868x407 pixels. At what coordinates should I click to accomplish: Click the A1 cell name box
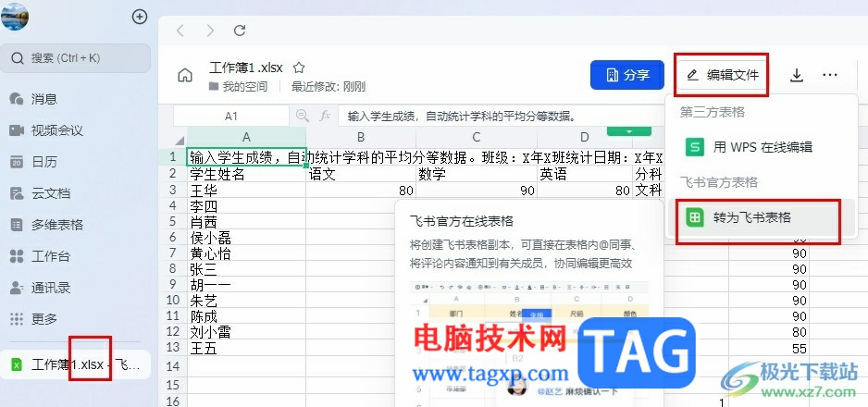[x=230, y=116]
